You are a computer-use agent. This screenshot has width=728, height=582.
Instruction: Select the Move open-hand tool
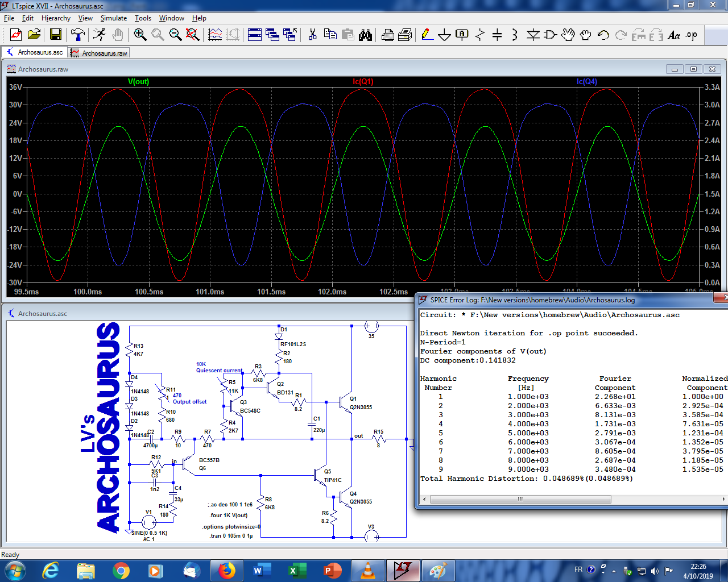coord(568,35)
